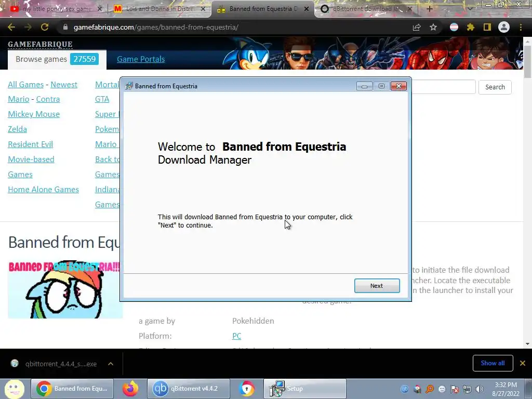Open the Game Portals link
This screenshot has width=532, height=399.
141,59
